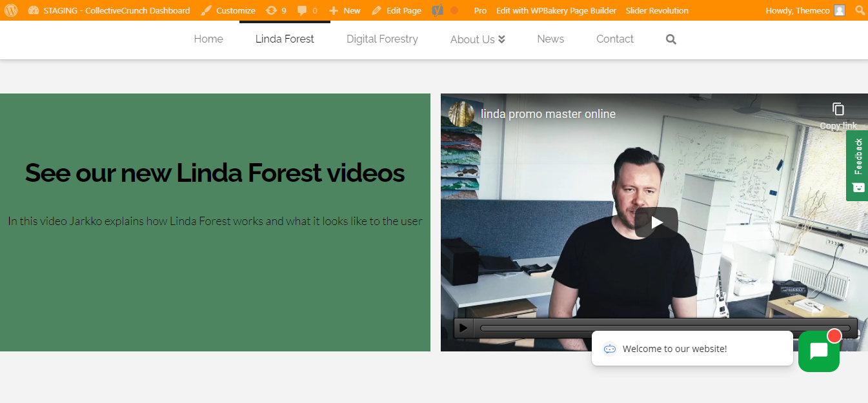This screenshot has width=868, height=403.
Task: Open the Contact nav item
Action: [x=615, y=39]
